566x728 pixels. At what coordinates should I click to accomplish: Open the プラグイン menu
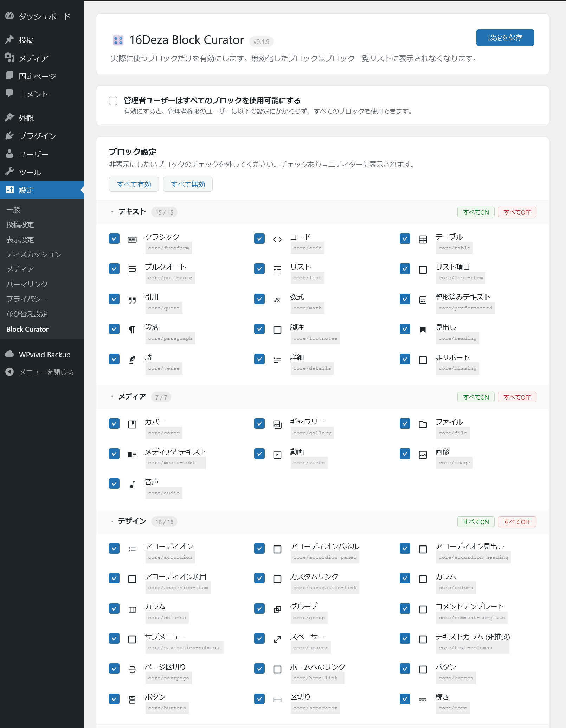pyautogui.click(x=42, y=136)
